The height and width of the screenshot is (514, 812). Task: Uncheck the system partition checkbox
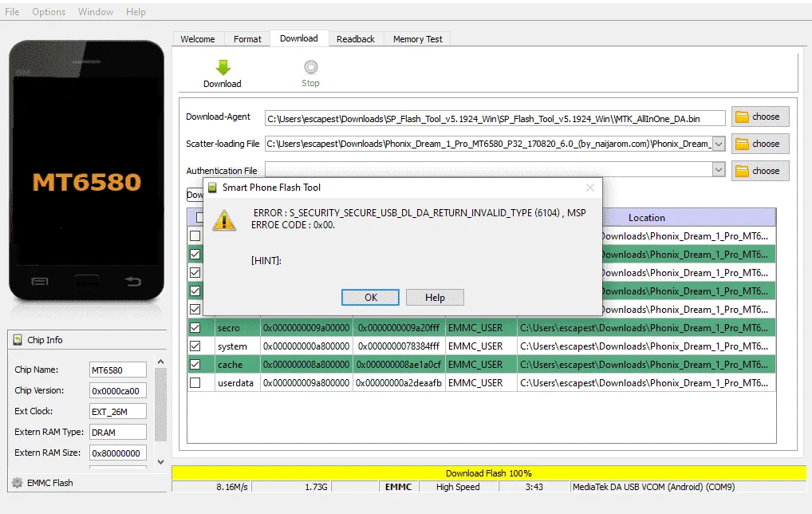click(195, 346)
